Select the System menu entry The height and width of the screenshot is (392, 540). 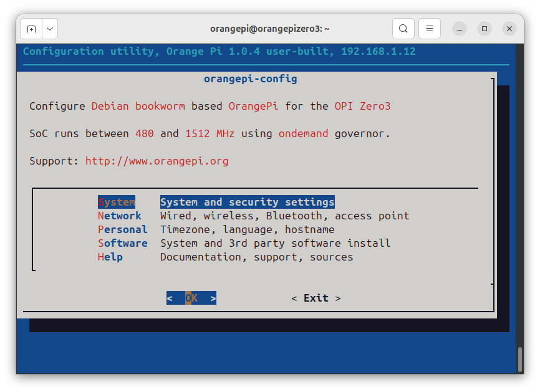117,202
